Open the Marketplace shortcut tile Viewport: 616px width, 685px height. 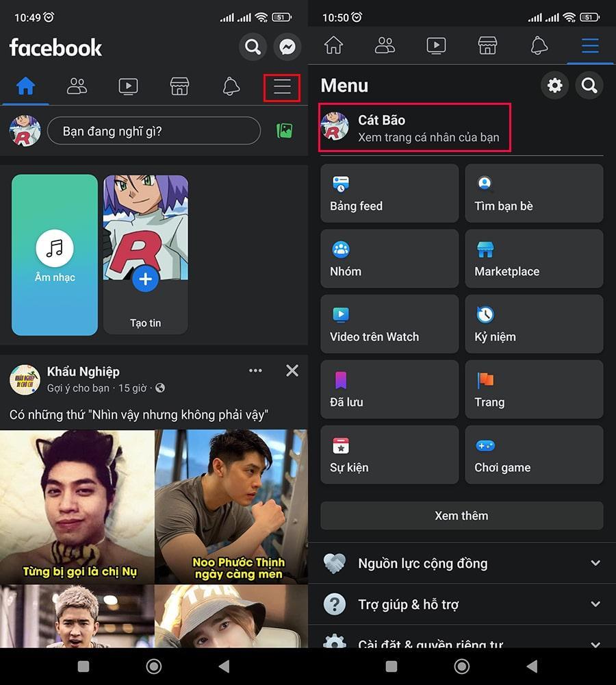(534, 259)
